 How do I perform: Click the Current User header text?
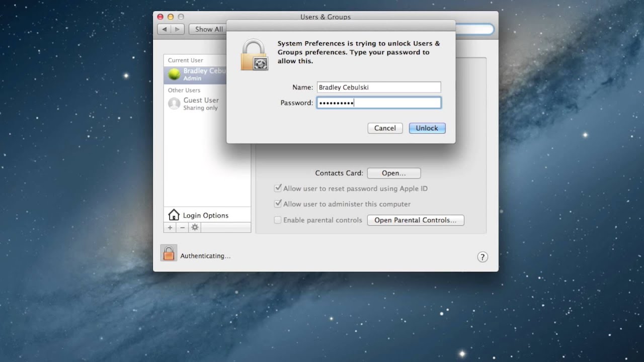pos(186,60)
